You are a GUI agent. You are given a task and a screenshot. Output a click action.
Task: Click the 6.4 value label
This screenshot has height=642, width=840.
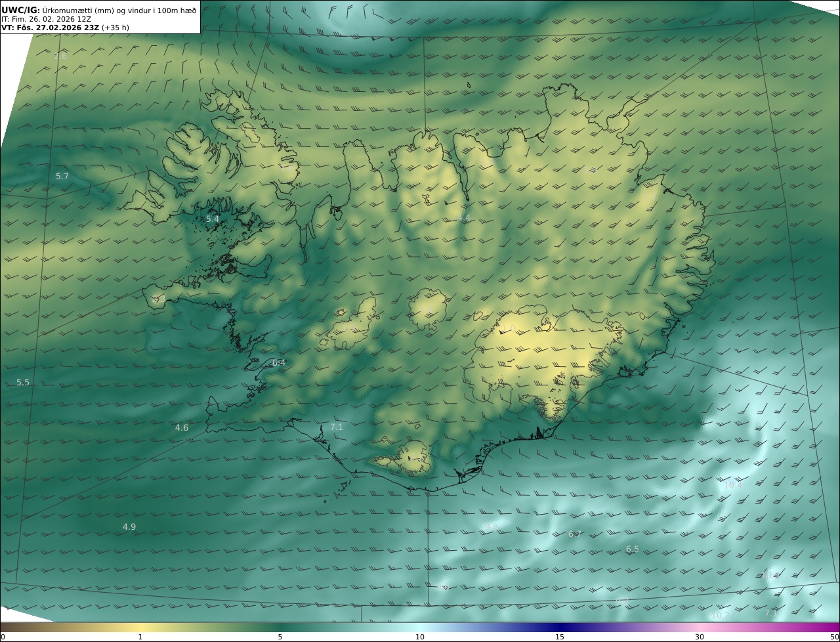pos(279,362)
